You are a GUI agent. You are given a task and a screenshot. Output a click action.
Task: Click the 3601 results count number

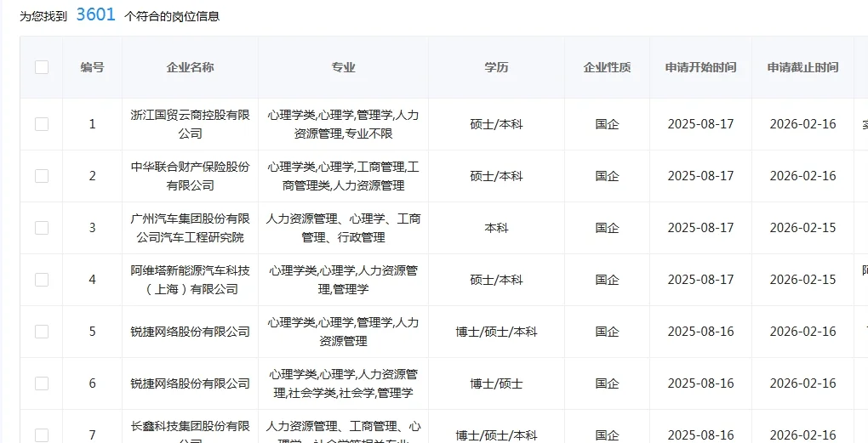96,14
